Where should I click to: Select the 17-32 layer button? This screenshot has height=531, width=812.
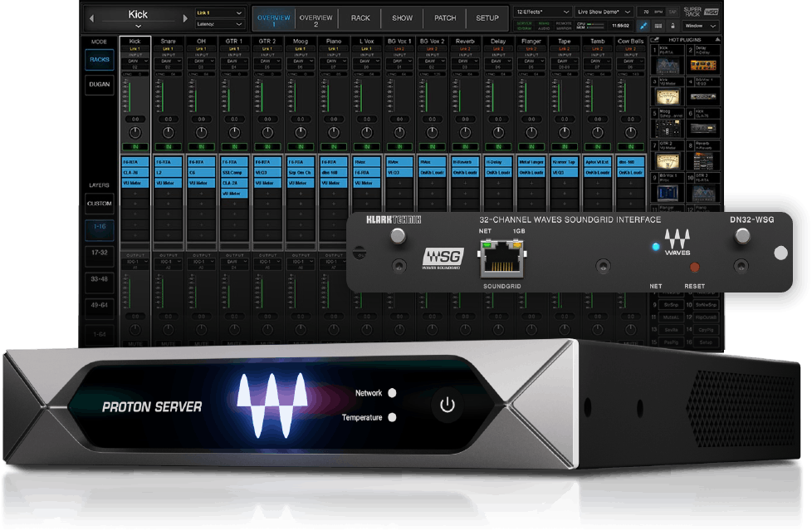click(100, 251)
